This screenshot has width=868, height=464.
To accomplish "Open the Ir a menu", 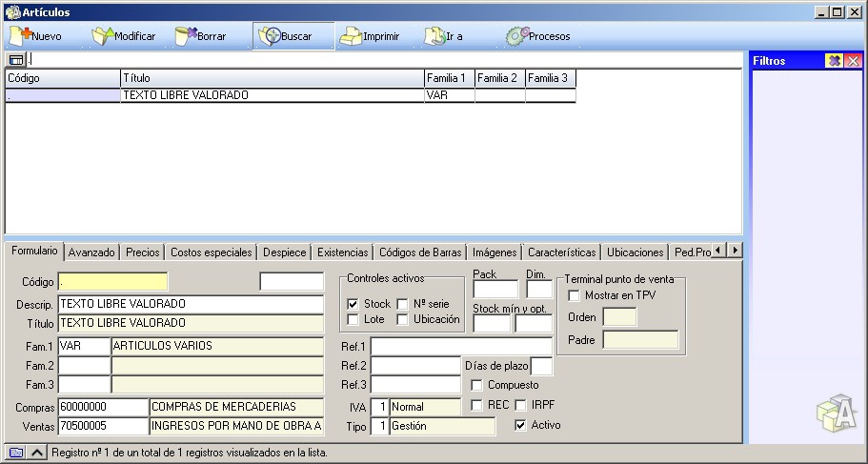I will point(443,36).
